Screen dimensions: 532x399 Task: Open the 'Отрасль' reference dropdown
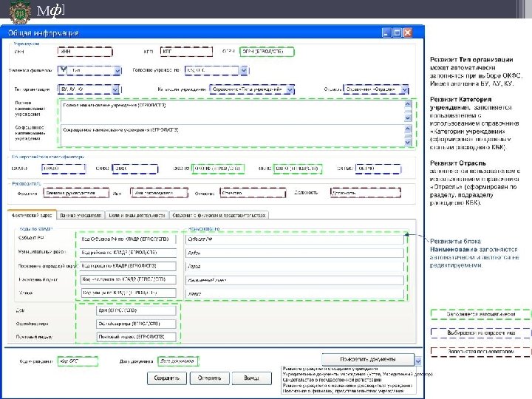click(x=404, y=89)
